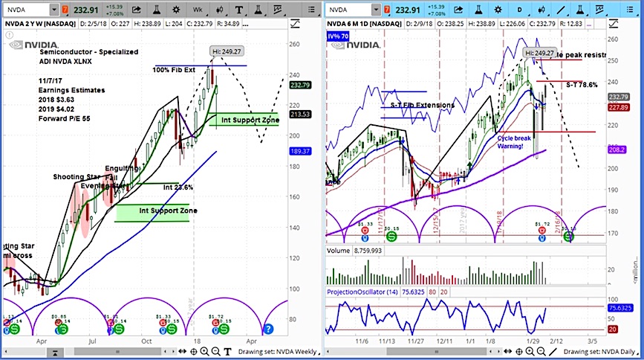Click the blue question mark event icon

(268, 329)
